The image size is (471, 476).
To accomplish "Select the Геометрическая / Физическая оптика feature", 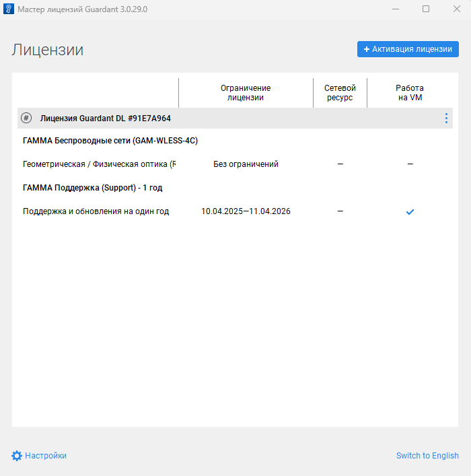I will [99, 164].
